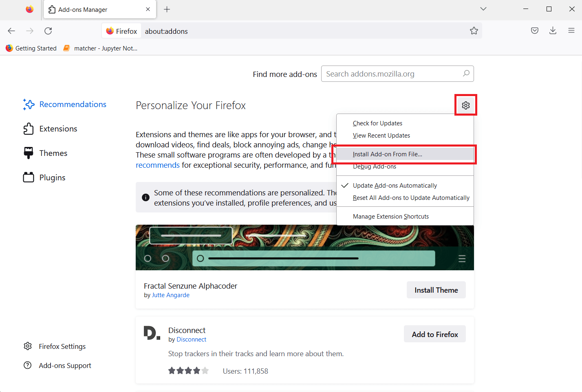This screenshot has width=582, height=392.
Task: Click Add to Firefox for Disconnect
Action: 435,334
